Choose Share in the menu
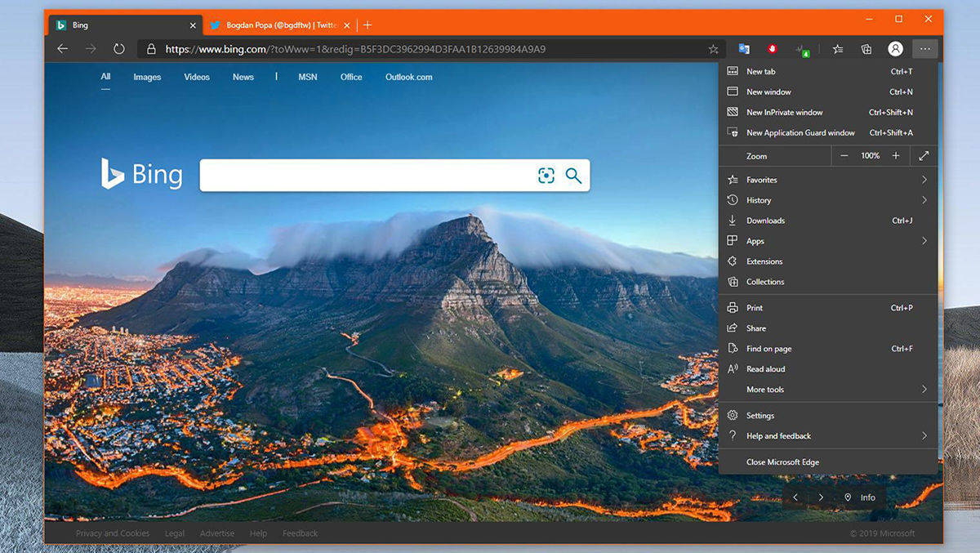This screenshot has width=980, height=553. [828, 328]
